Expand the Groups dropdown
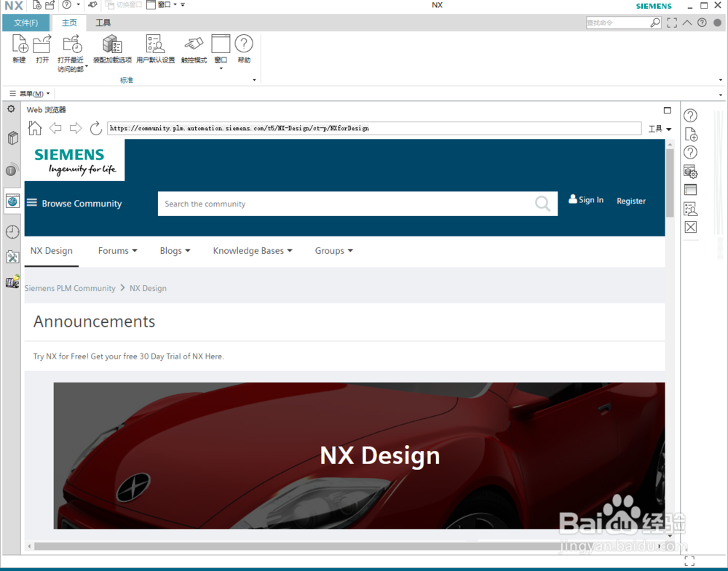 [x=334, y=251]
